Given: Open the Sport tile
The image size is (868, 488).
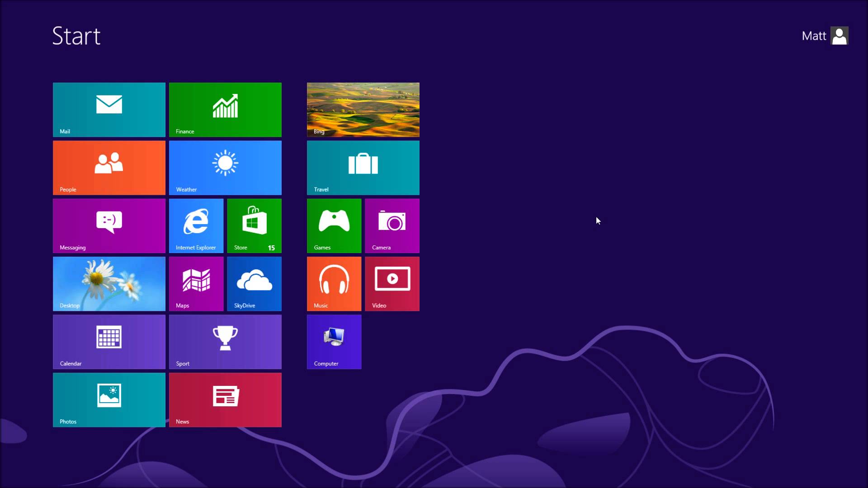Looking at the screenshot, I should click(225, 342).
